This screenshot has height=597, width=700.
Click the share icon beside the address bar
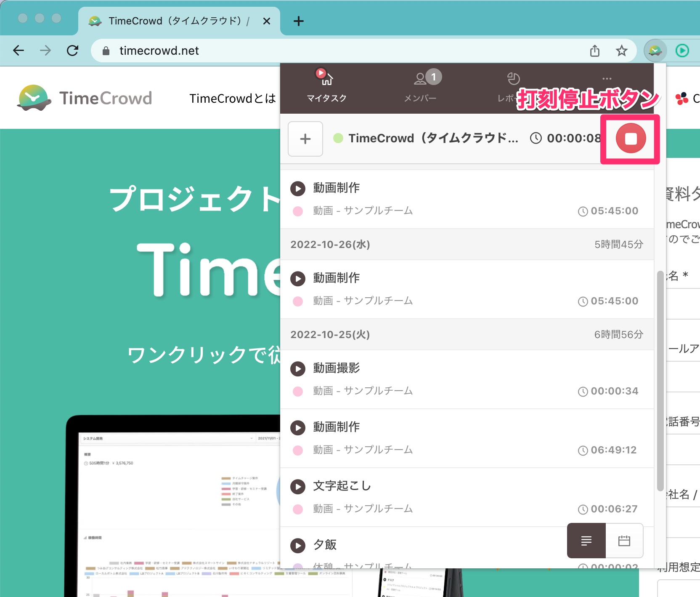tap(594, 51)
